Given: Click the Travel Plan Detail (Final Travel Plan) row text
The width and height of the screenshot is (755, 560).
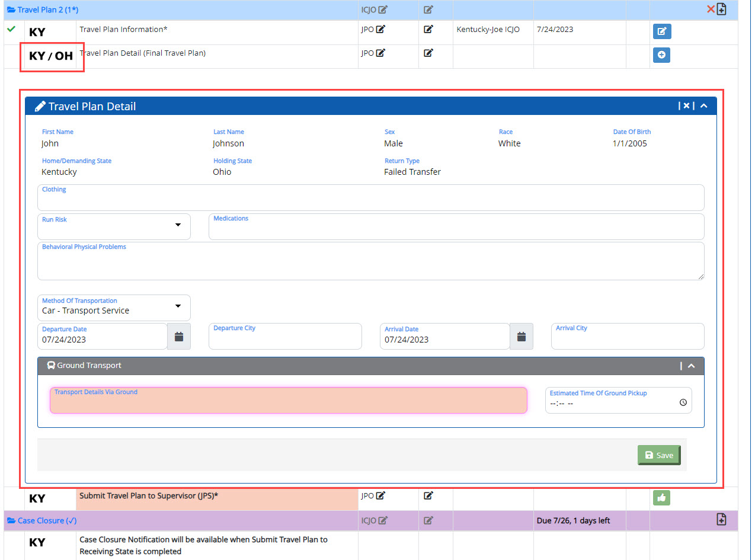Looking at the screenshot, I should pos(142,53).
